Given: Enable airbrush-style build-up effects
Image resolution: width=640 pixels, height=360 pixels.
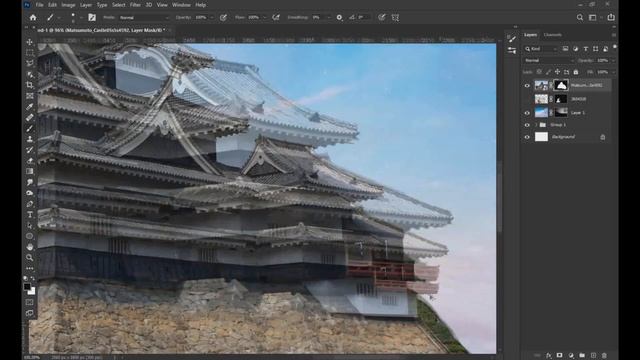Looking at the screenshot, I should pyautogui.click(x=276, y=18).
